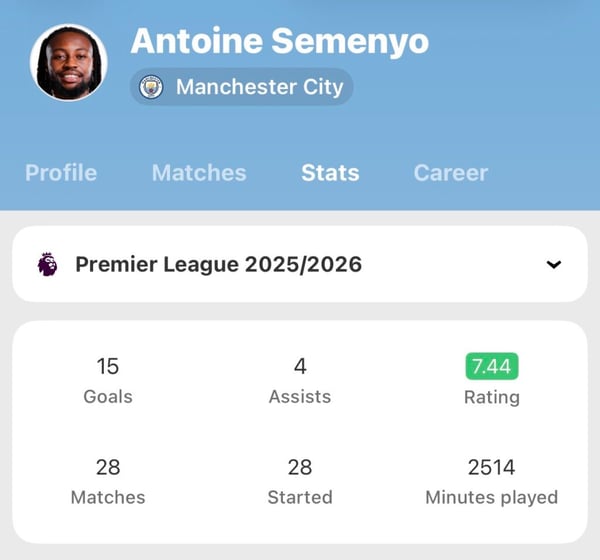Open the Matches tab
This screenshot has width=600, height=560.
pos(199,173)
